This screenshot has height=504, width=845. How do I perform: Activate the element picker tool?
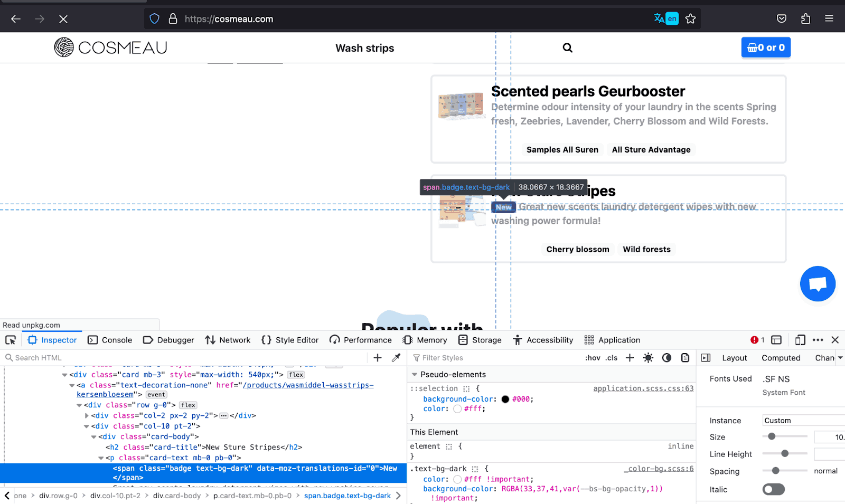pyautogui.click(x=11, y=340)
